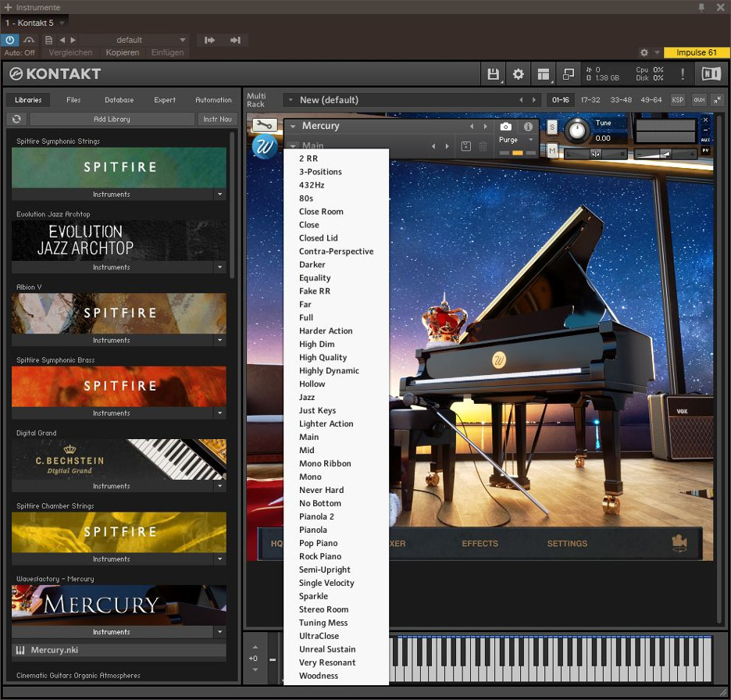
Task: Delete snapshot with the trash icon
Action: (x=483, y=146)
